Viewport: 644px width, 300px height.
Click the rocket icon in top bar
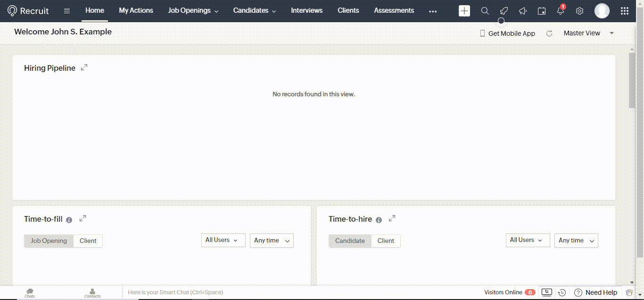504,11
